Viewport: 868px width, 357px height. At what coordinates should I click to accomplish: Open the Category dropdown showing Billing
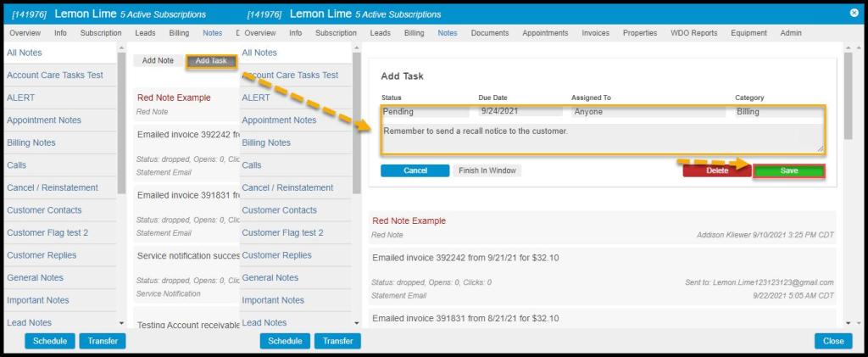pos(777,111)
